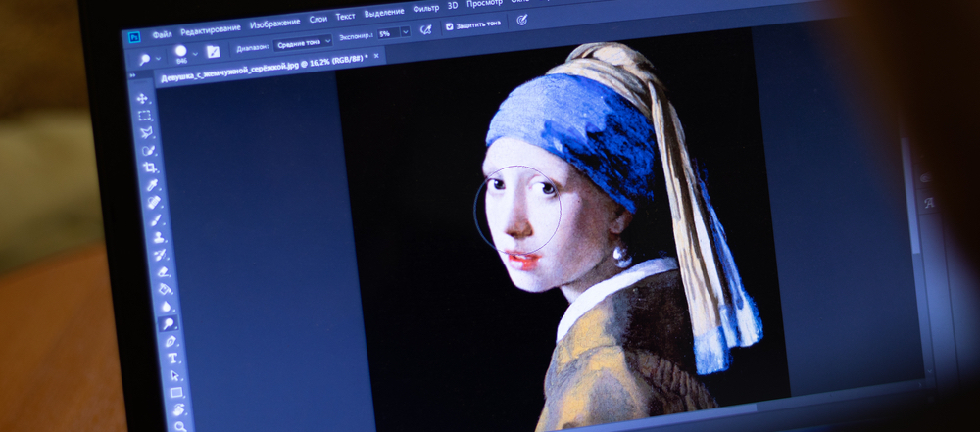980x432 pixels.
Task: Expand the toolbar with double-arrow
Action: coord(132,75)
